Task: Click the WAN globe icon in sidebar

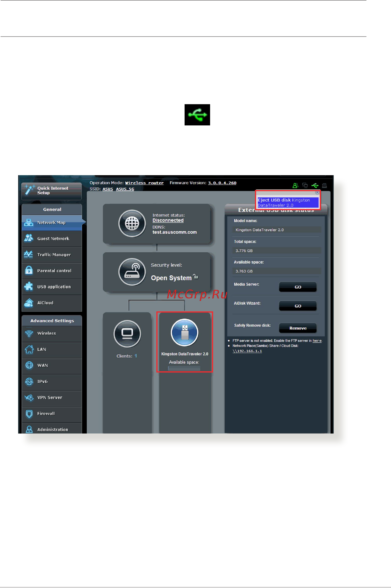Action: point(29,365)
